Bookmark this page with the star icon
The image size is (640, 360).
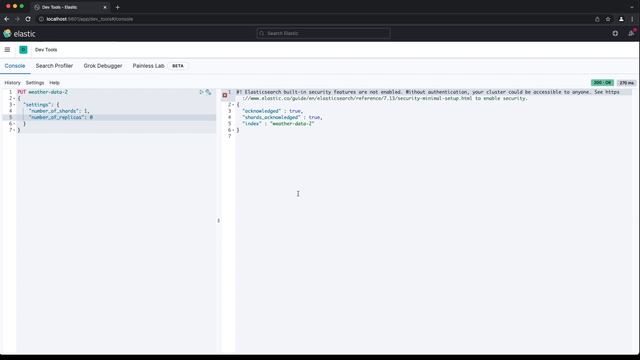(x=608, y=19)
